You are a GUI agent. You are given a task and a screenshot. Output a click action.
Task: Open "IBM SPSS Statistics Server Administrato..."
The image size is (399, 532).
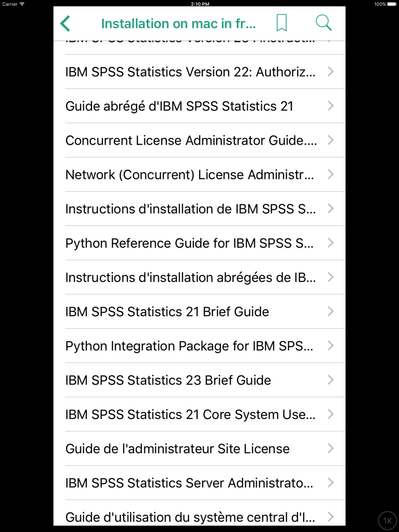tap(199, 483)
